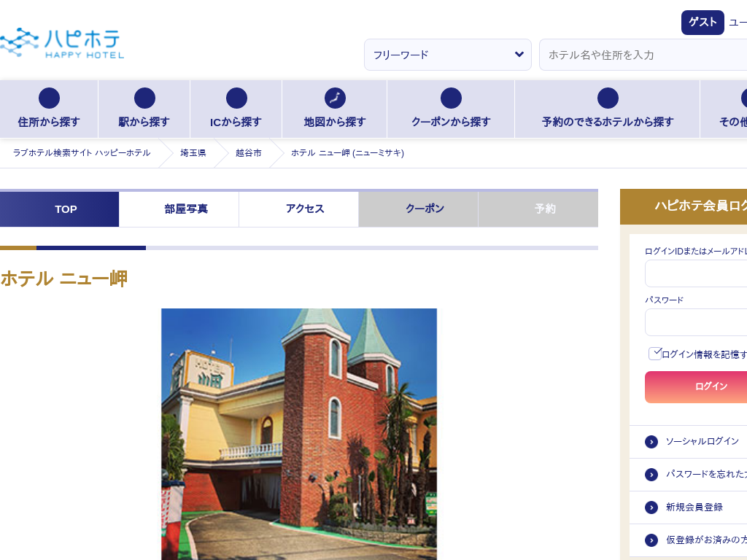Click the arrow icon beside ソーシャルログイン
The width and height of the screenshot is (747, 560).
tap(651, 442)
